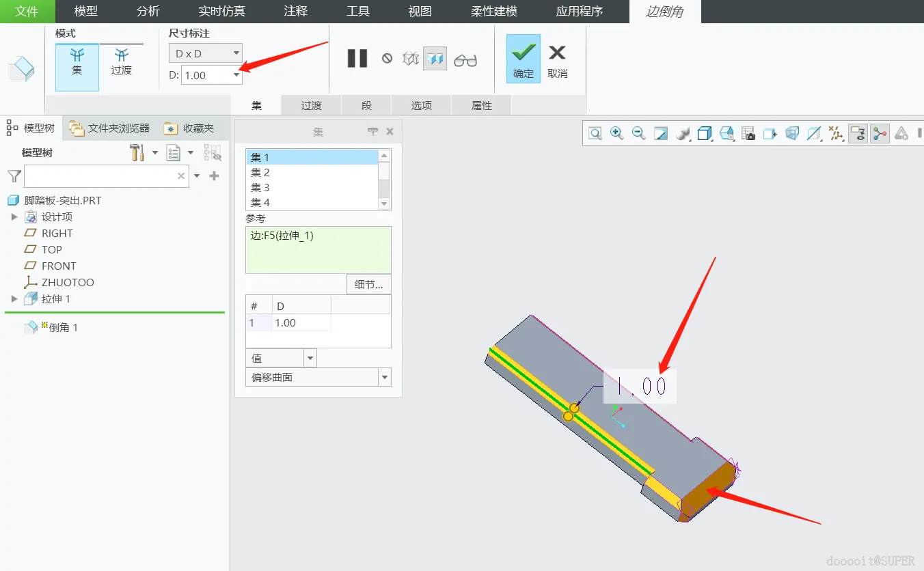
Task: Click the D value 1.00 table cell
Action: 301,322
